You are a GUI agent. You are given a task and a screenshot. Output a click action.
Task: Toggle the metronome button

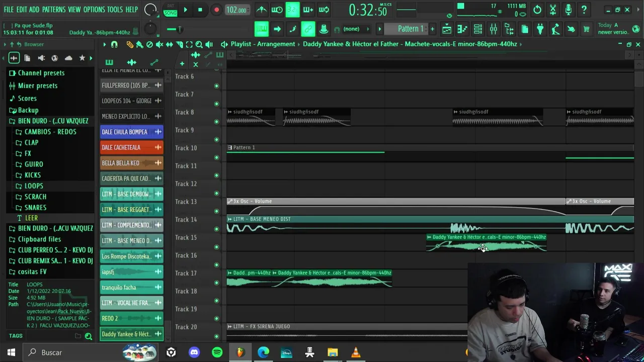click(x=261, y=10)
